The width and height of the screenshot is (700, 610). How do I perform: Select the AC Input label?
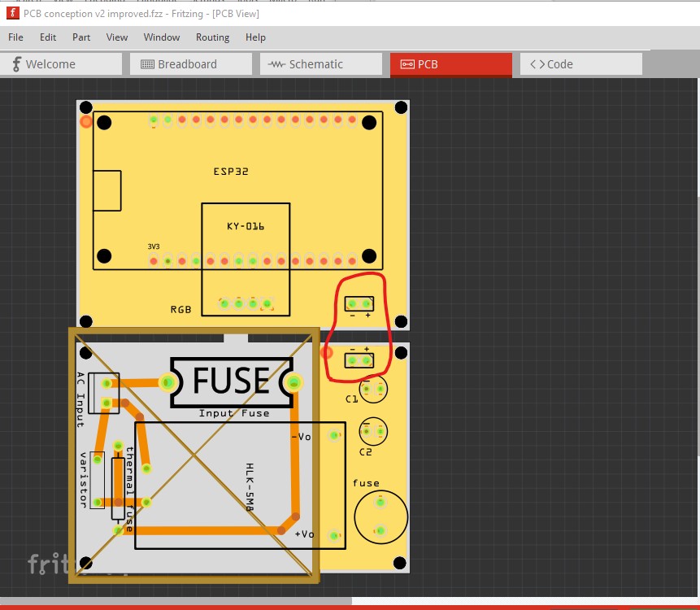click(80, 399)
